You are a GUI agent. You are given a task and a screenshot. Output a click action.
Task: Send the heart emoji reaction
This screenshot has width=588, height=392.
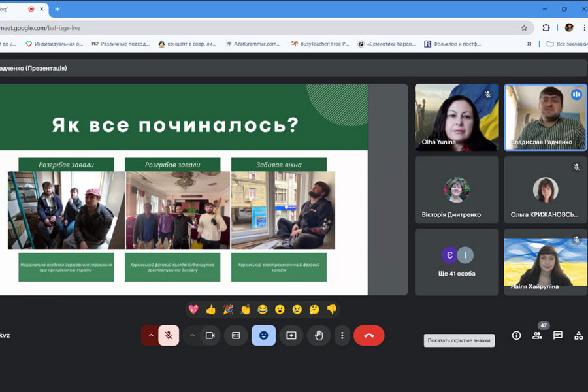click(x=193, y=309)
